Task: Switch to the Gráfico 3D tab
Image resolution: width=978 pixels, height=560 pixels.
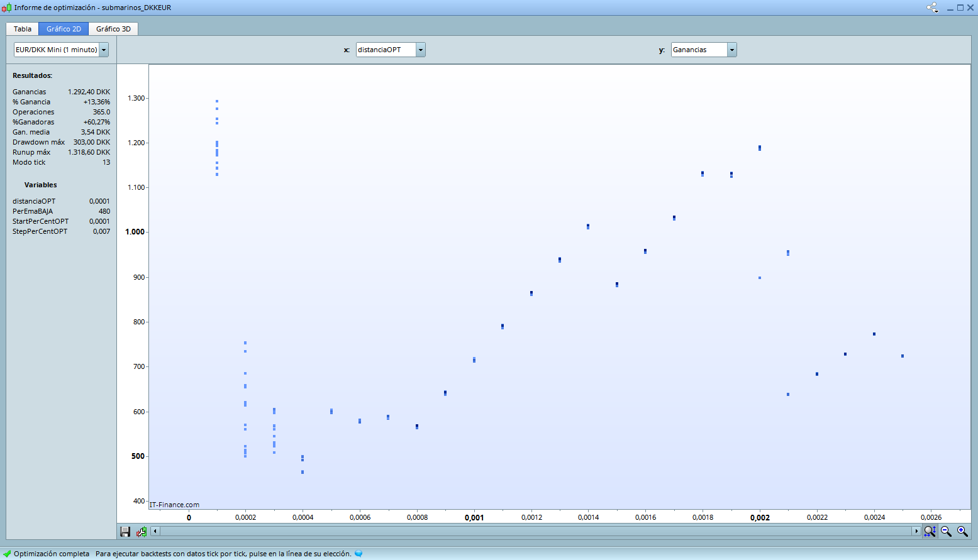Action: (x=113, y=29)
